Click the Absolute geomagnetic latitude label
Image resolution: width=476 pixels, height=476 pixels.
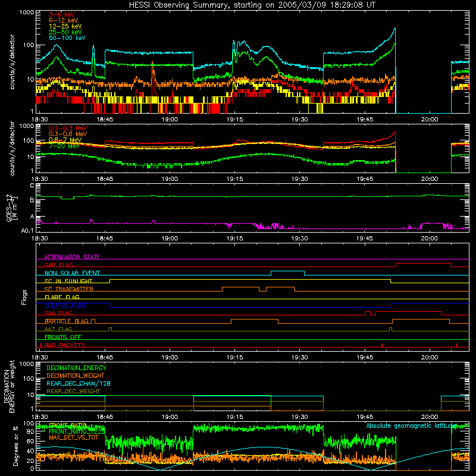pos(411,425)
